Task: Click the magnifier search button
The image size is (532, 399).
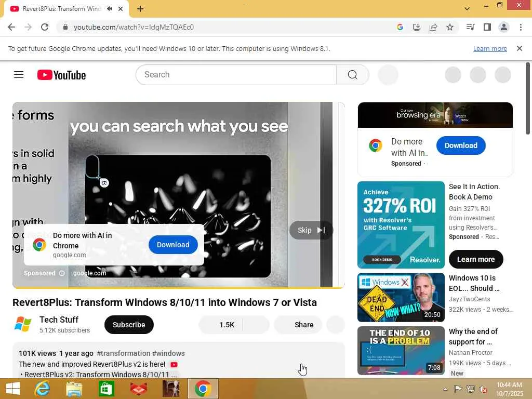Action: click(x=353, y=75)
